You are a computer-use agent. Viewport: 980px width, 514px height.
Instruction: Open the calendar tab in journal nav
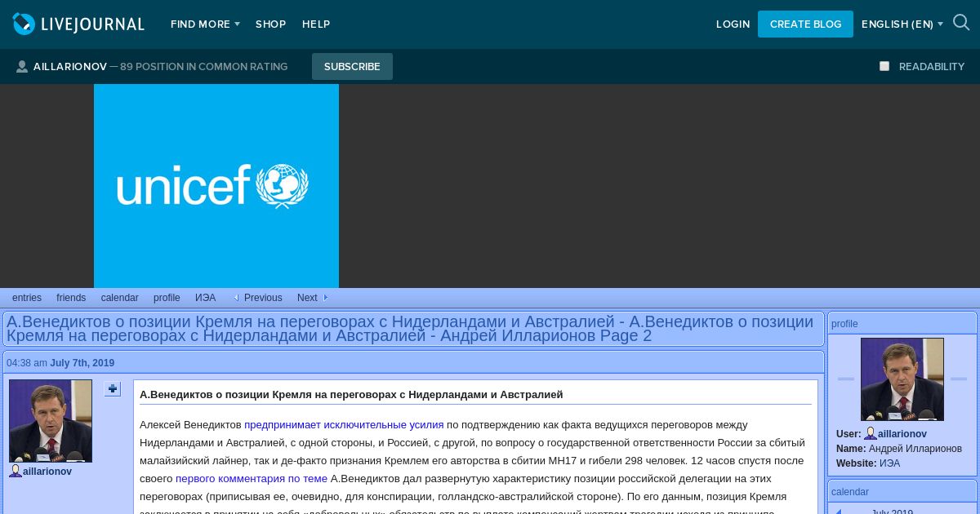120,298
